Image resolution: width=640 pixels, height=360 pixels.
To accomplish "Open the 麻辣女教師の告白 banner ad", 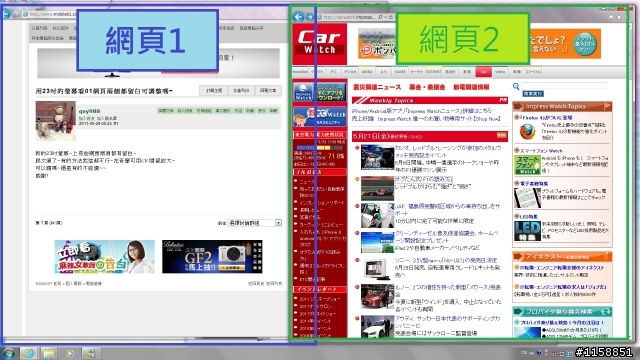I will (x=104, y=257).
